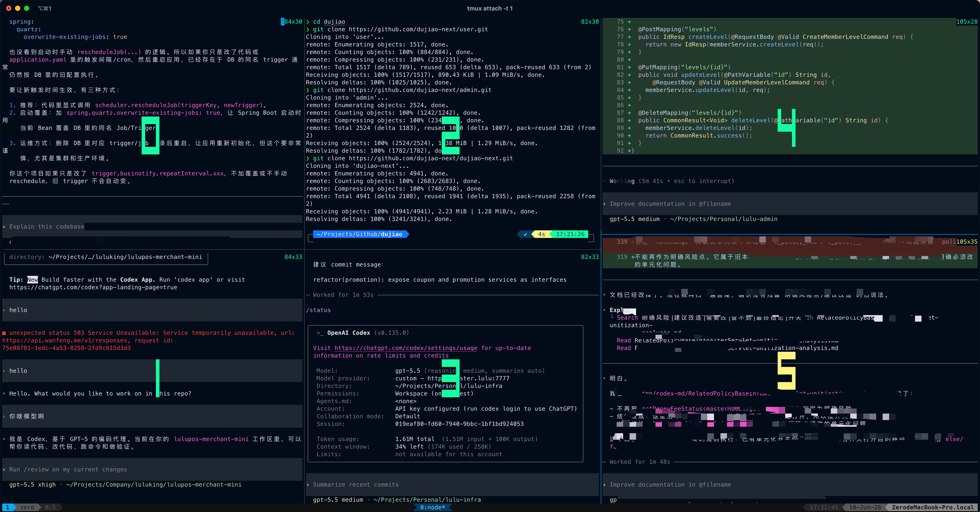The width and height of the screenshot is (980, 512).
Task: Click the '84x33' pane size indicator
Action: click(x=293, y=257)
